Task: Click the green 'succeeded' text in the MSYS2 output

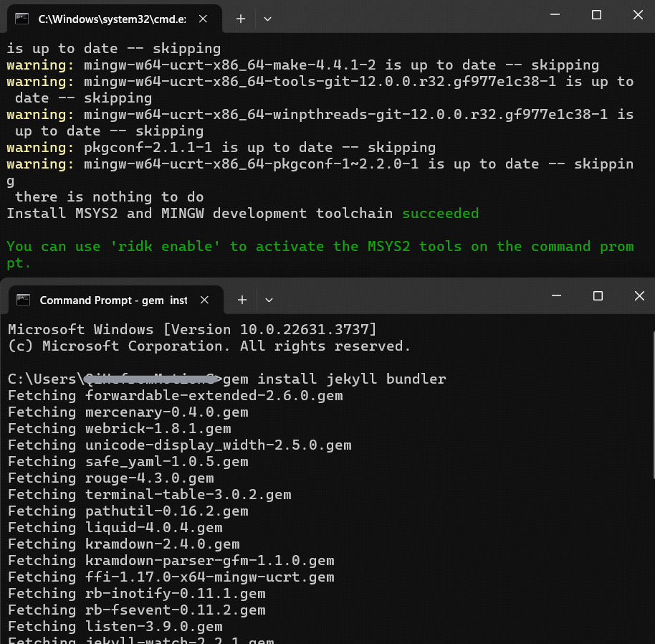Action: 440,213
